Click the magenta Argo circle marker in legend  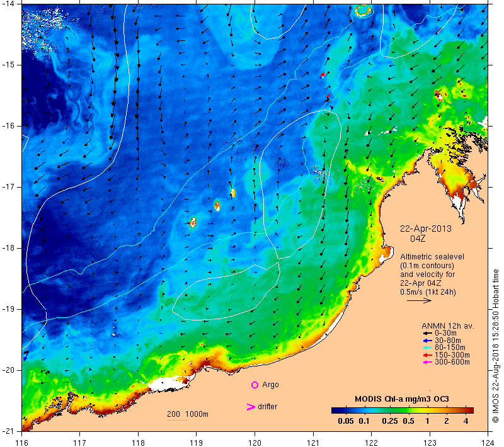coord(255,385)
